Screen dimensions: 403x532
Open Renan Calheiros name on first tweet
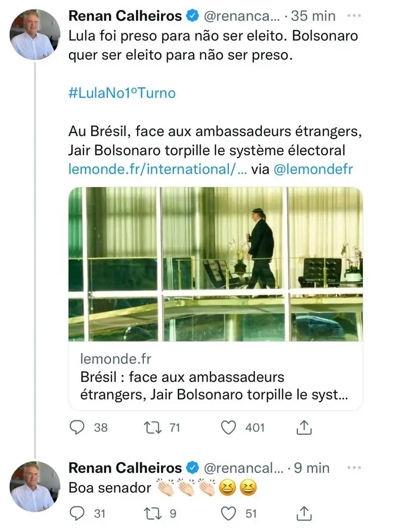click(125, 16)
